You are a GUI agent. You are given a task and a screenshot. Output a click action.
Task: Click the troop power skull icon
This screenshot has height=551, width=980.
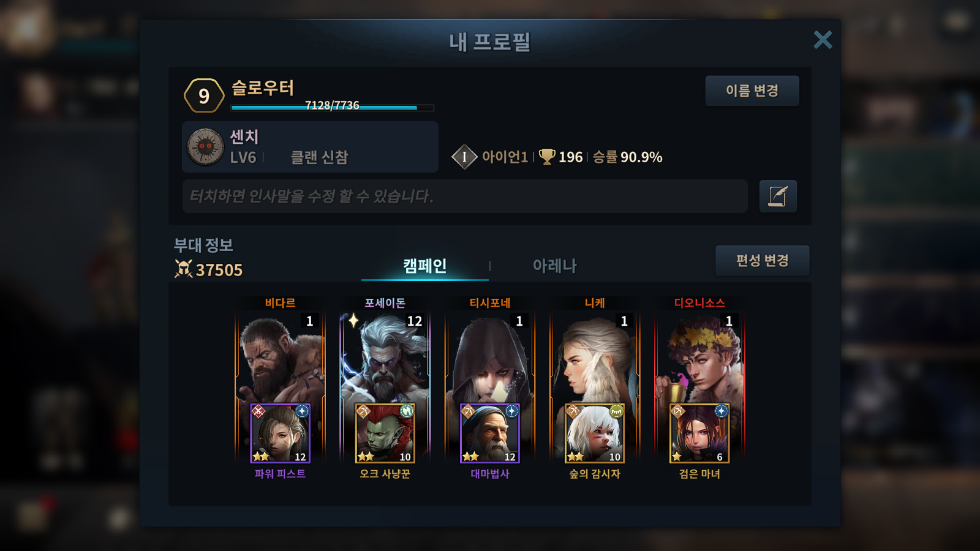click(183, 269)
